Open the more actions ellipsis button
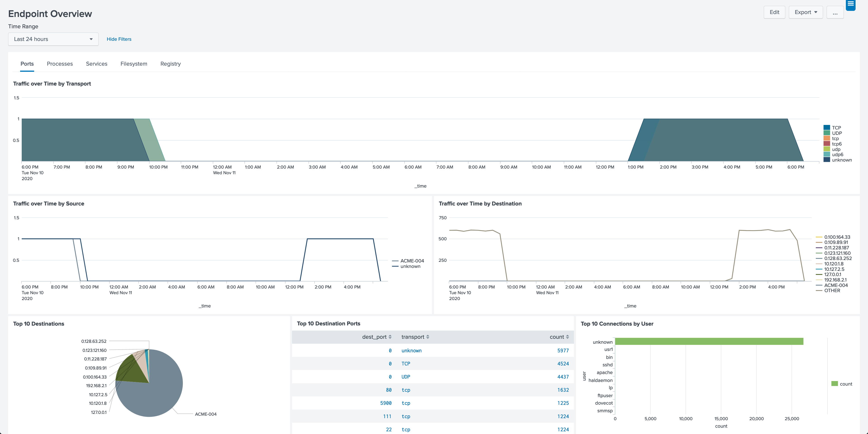Screen dimensions: 868x434 pyautogui.click(x=835, y=12)
